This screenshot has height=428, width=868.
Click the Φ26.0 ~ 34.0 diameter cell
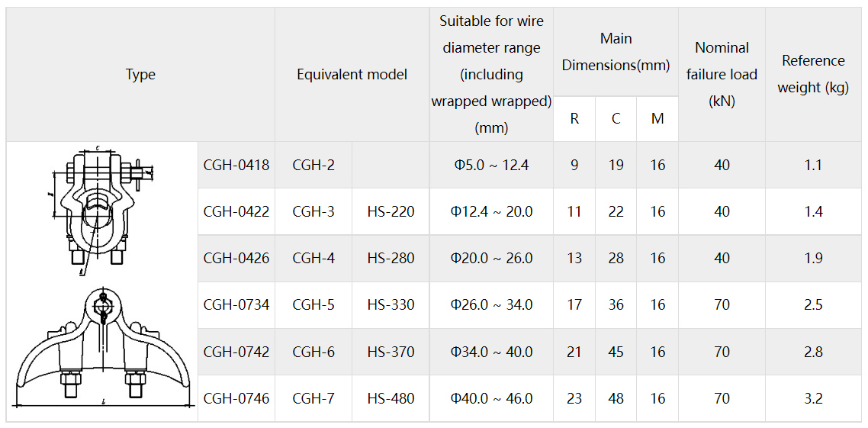click(x=491, y=304)
